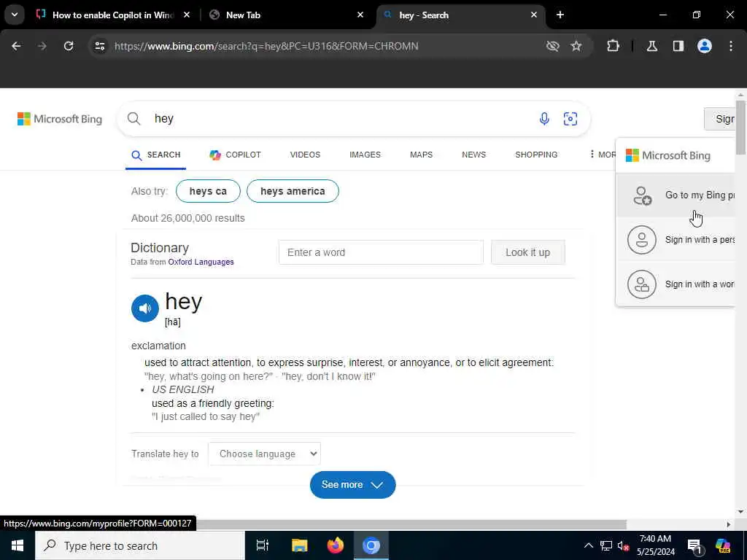The height and width of the screenshot is (560, 747).
Task: Open the SHOPPING tab
Action: click(x=536, y=155)
